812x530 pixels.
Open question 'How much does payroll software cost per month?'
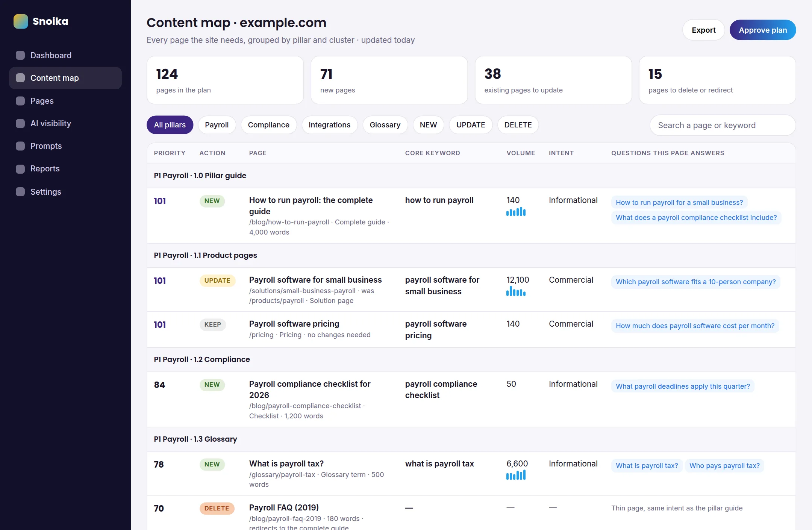[x=695, y=326]
